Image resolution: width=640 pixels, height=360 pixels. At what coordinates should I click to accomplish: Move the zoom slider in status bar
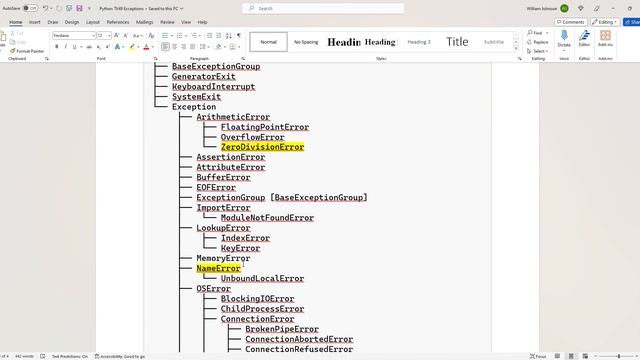(619, 356)
